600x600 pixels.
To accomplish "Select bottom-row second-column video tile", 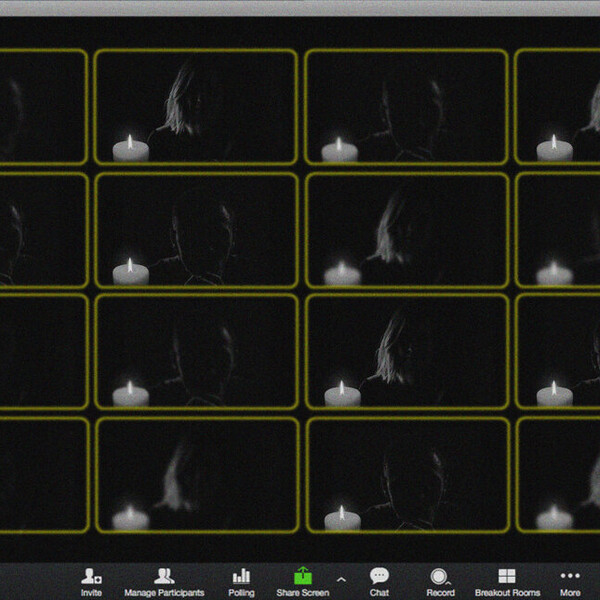I will pos(196,475).
